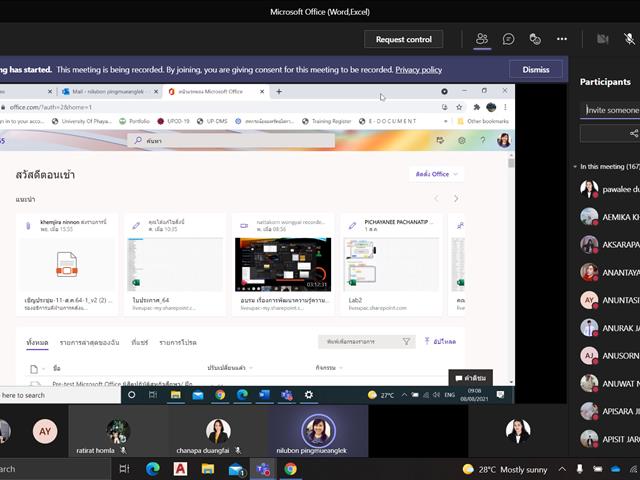Image resolution: width=640 pixels, height=480 pixels.
Task: Show the participants panel icon
Action: point(482,39)
